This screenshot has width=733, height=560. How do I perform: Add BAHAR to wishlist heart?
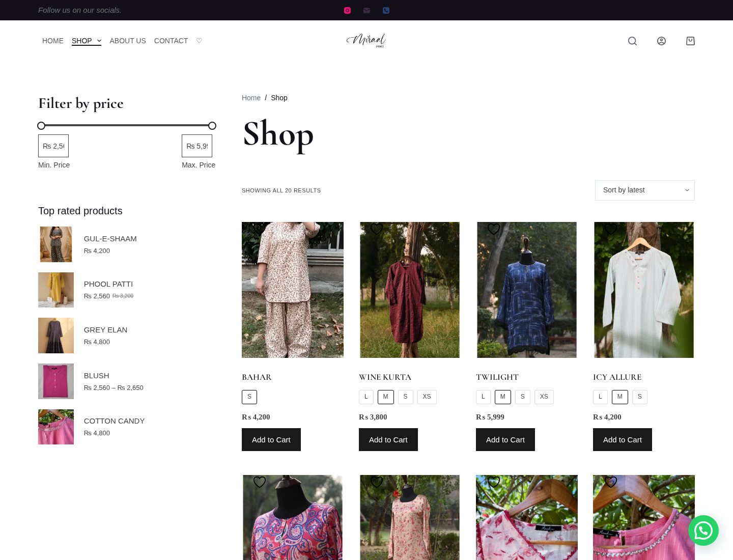260,229
